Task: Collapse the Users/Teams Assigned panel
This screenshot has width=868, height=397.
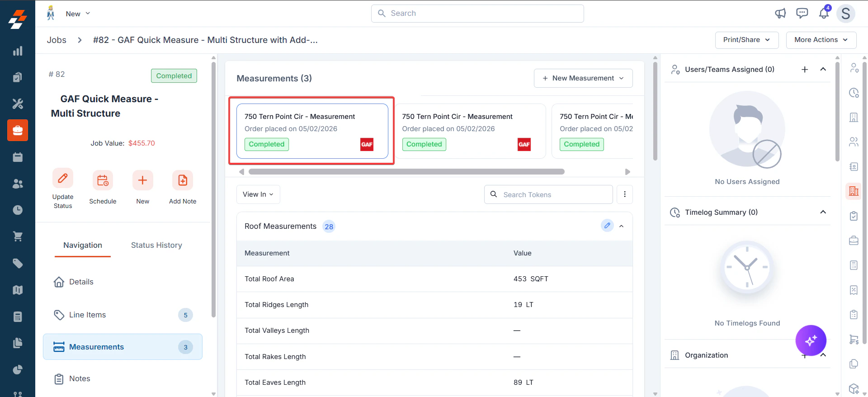Action: coord(823,69)
